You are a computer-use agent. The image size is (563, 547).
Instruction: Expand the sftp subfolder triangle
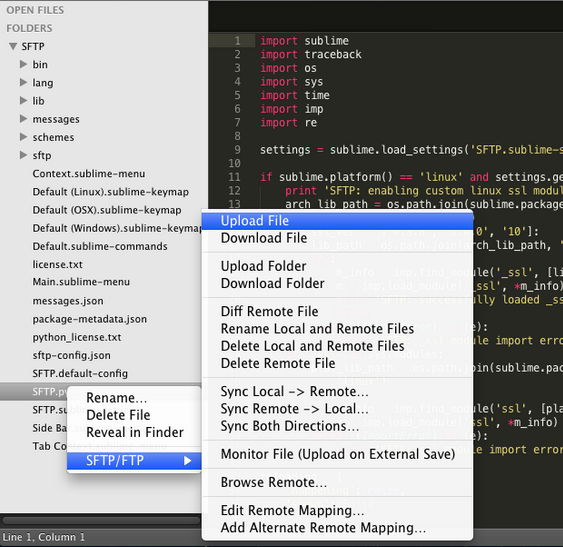[x=23, y=155]
